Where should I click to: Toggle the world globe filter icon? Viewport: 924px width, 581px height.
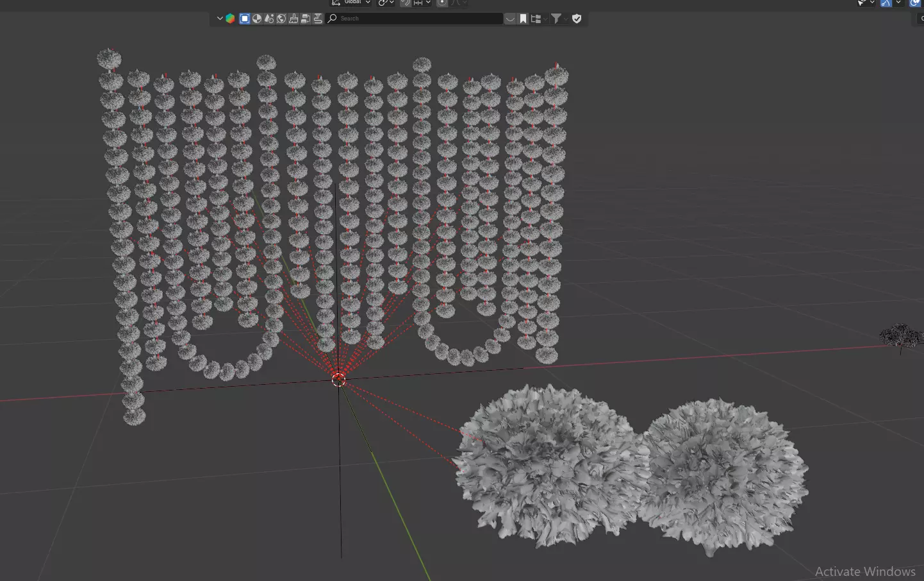tap(281, 19)
